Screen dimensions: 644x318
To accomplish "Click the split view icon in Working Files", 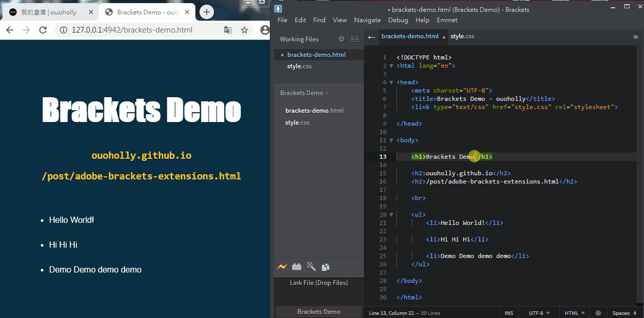I will (355, 39).
